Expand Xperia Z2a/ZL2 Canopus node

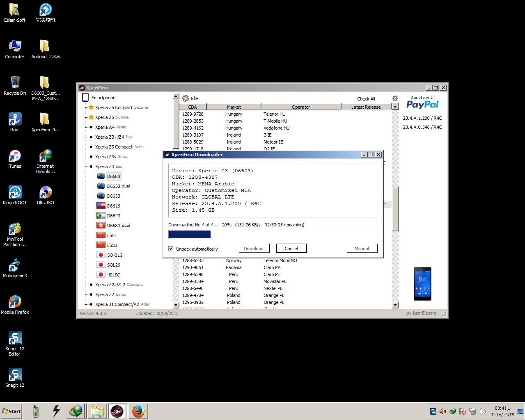(x=91, y=285)
